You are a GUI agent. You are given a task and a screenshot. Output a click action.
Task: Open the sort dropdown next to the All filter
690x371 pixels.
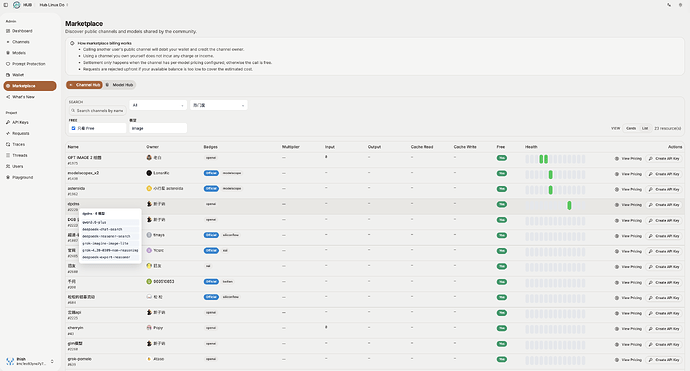point(219,105)
